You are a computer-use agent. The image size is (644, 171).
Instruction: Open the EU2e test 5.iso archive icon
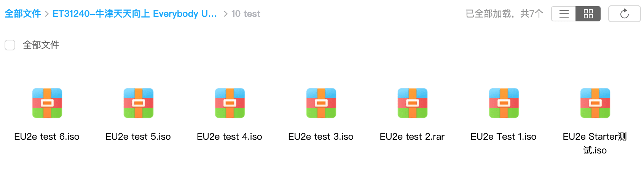click(139, 103)
